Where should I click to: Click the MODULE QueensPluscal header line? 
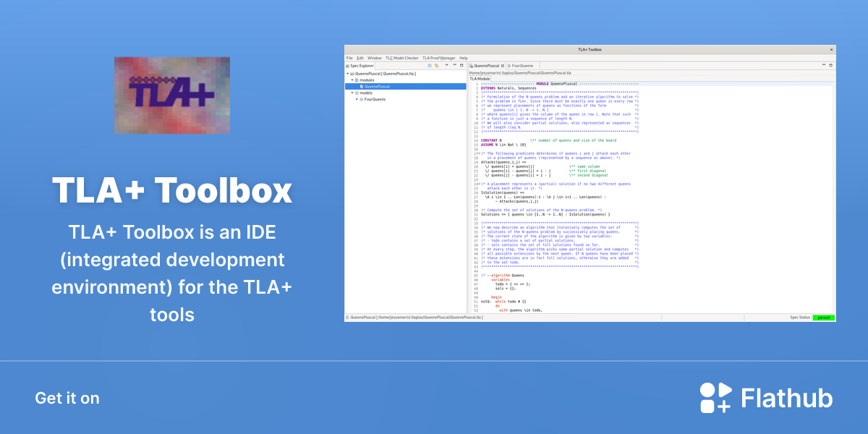[559, 83]
